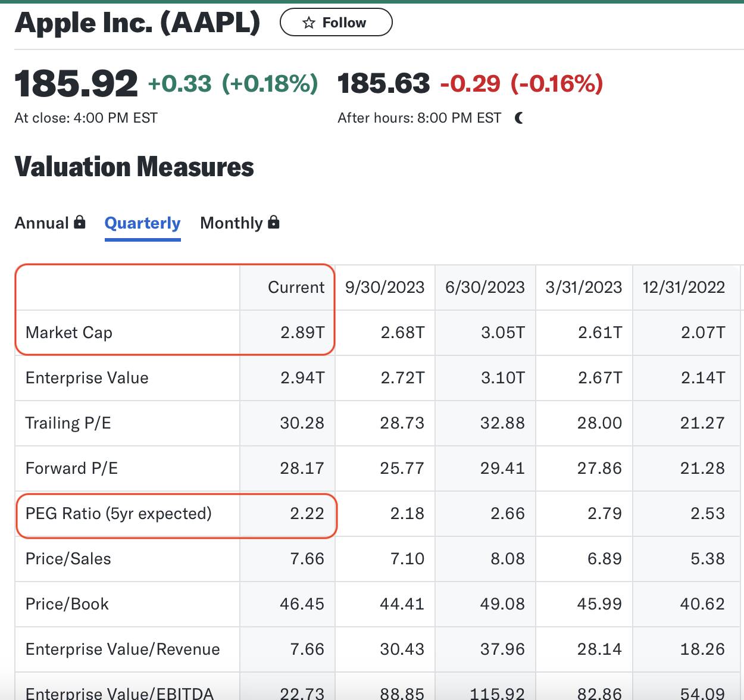Click the 3/31/2023 column header
This screenshot has height=700, width=744.
click(583, 287)
